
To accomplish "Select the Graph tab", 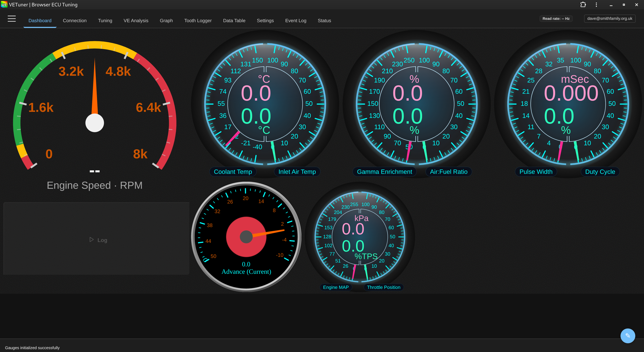I will [x=166, y=20].
